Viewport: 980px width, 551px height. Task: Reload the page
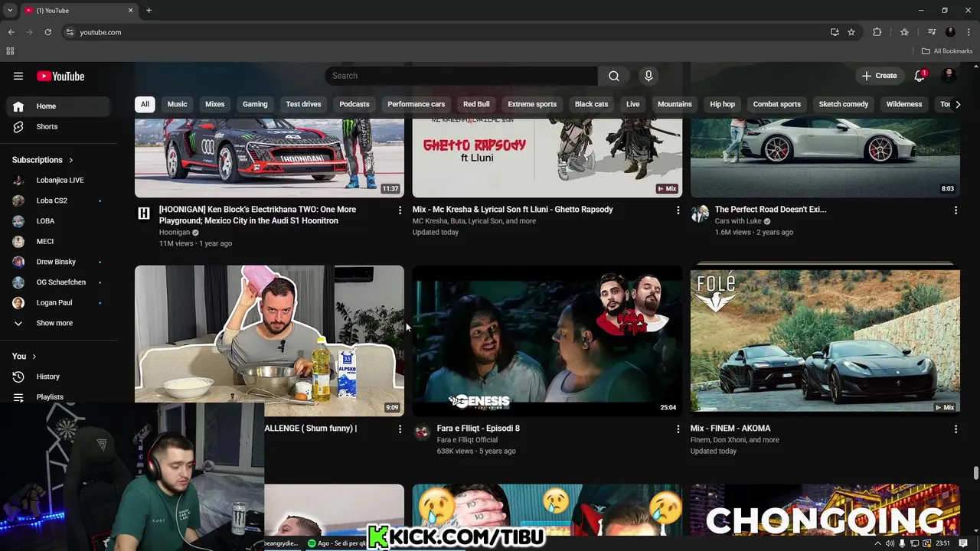pyautogui.click(x=47, y=32)
